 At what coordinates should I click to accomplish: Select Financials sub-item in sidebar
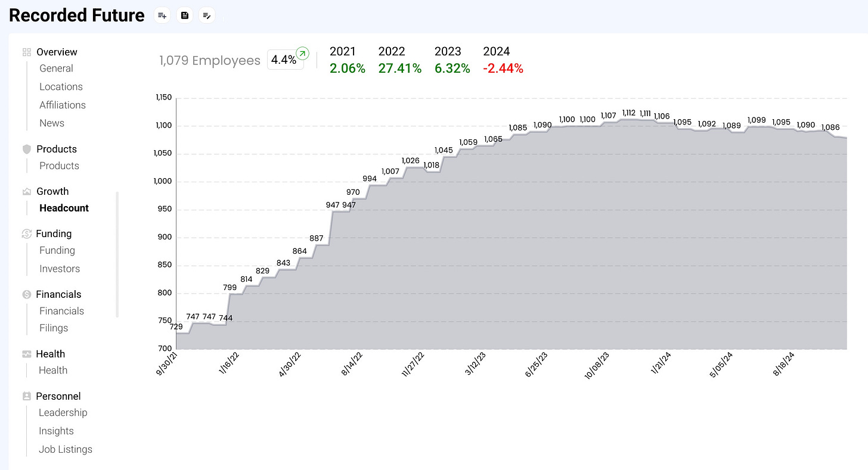pos(61,311)
